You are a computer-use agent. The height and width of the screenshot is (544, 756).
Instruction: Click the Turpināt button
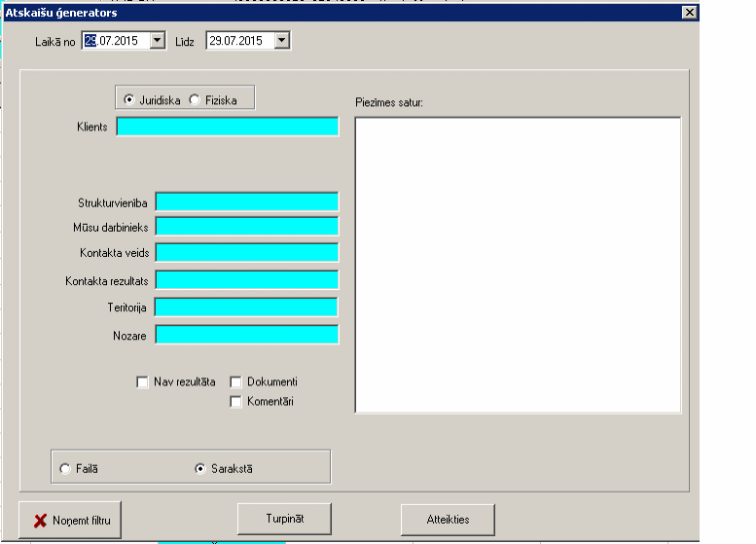pos(284,519)
